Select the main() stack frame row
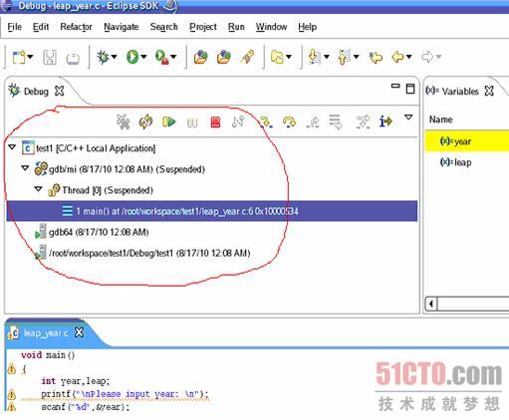The image size is (509, 420). 212,211
